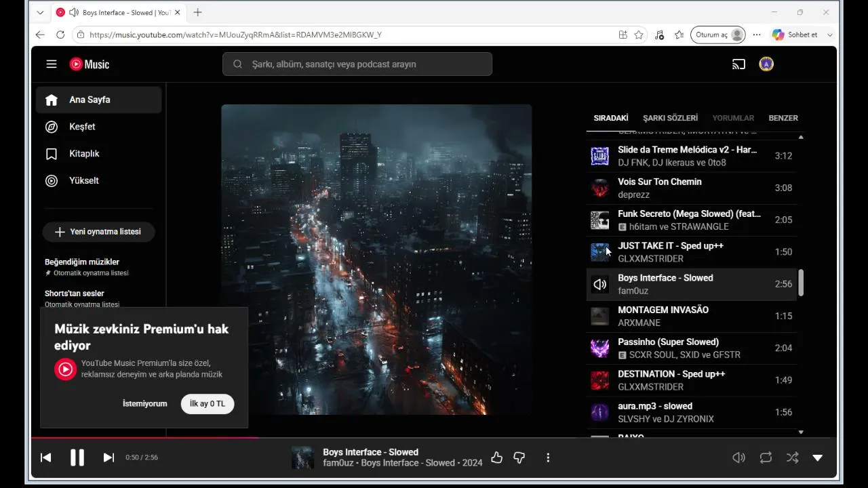Click the browser address bar URL
This screenshot has width=868, height=488.
[x=235, y=35]
